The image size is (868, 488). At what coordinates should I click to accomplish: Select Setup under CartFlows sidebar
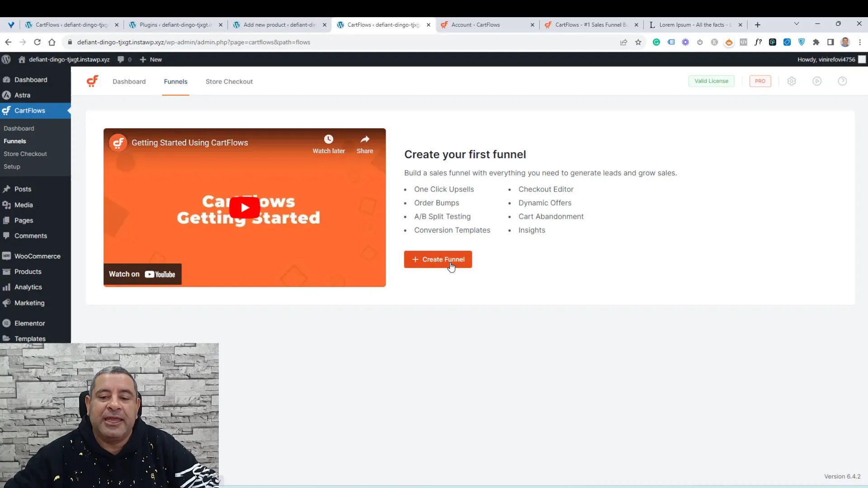click(12, 166)
